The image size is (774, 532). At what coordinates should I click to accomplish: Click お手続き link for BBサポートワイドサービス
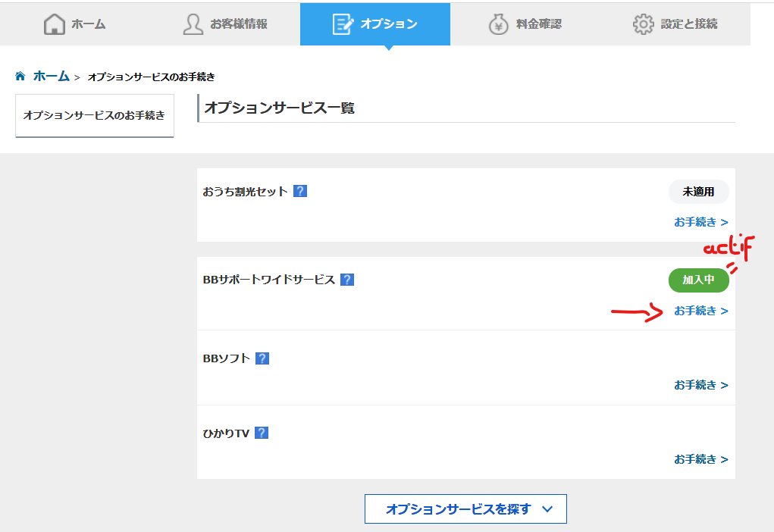700,311
